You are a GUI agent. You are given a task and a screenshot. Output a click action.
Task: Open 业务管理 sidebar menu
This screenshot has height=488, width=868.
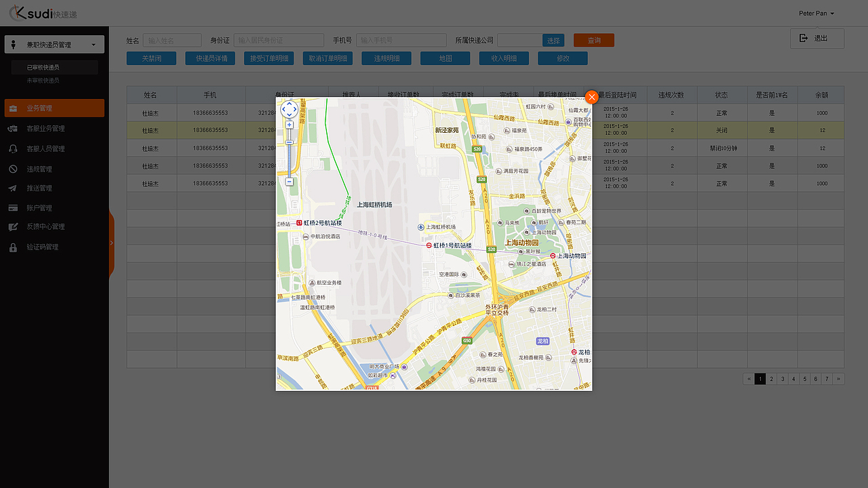click(54, 108)
